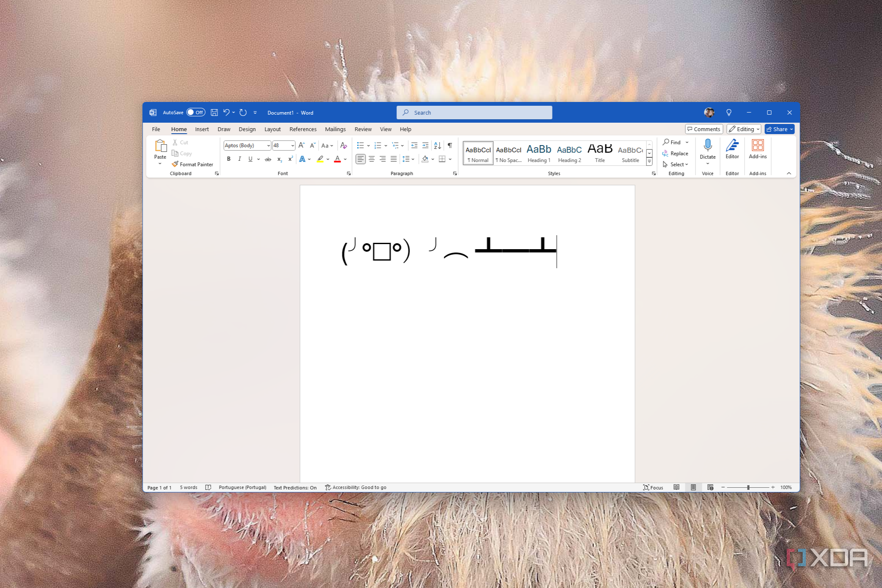
Task: Justify the paragraph text
Action: (x=393, y=159)
